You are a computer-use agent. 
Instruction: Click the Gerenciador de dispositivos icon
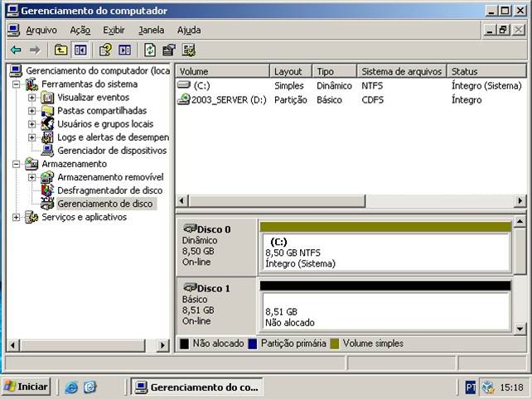(47, 151)
